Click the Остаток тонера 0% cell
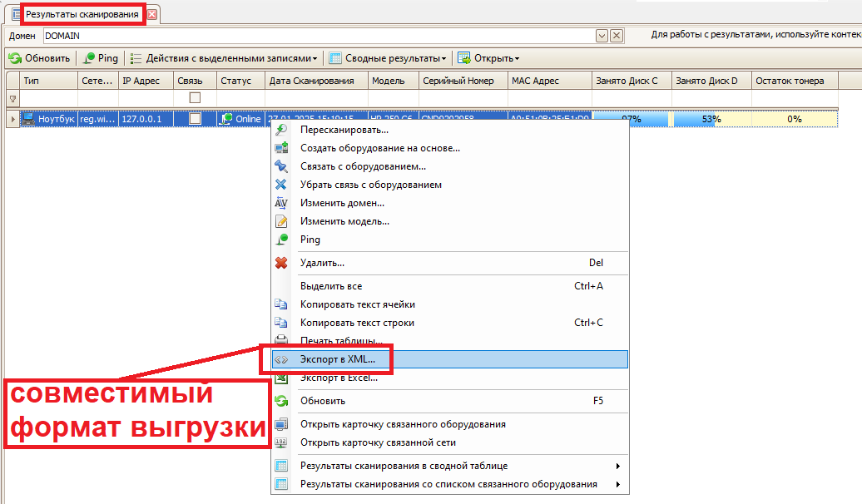Image resolution: width=862 pixels, height=504 pixels. (x=795, y=119)
